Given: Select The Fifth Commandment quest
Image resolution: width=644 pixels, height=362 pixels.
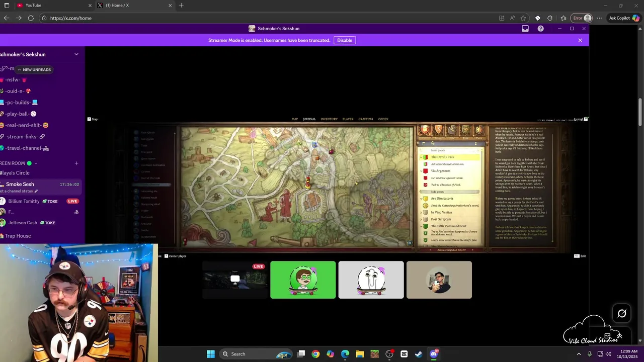Looking at the screenshot, I should coord(448,226).
